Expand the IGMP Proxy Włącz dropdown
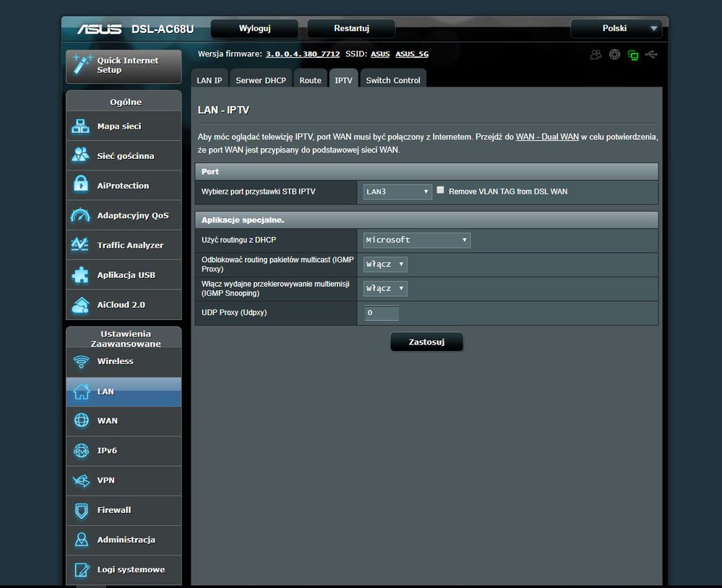Viewport: 722px width, 588px height. tap(385, 264)
